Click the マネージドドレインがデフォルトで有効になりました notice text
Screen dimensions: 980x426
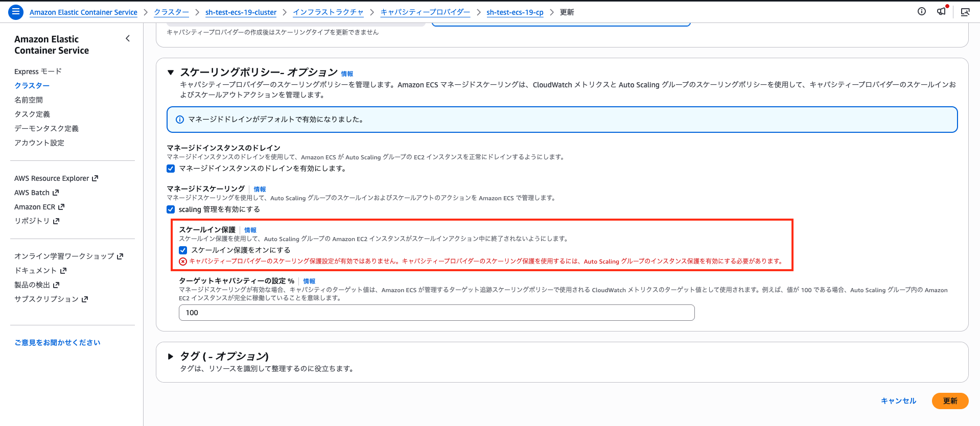pos(276,120)
